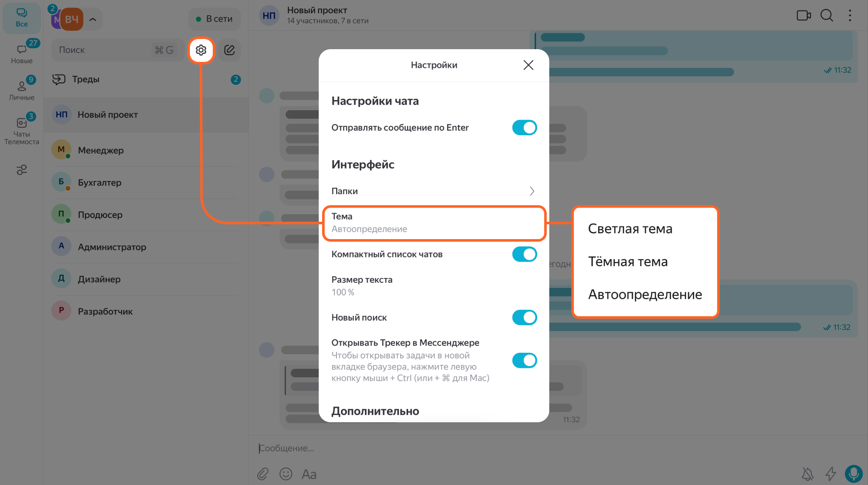Toggle send message by Enter switch
This screenshot has height=485, width=868.
(x=524, y=128)
